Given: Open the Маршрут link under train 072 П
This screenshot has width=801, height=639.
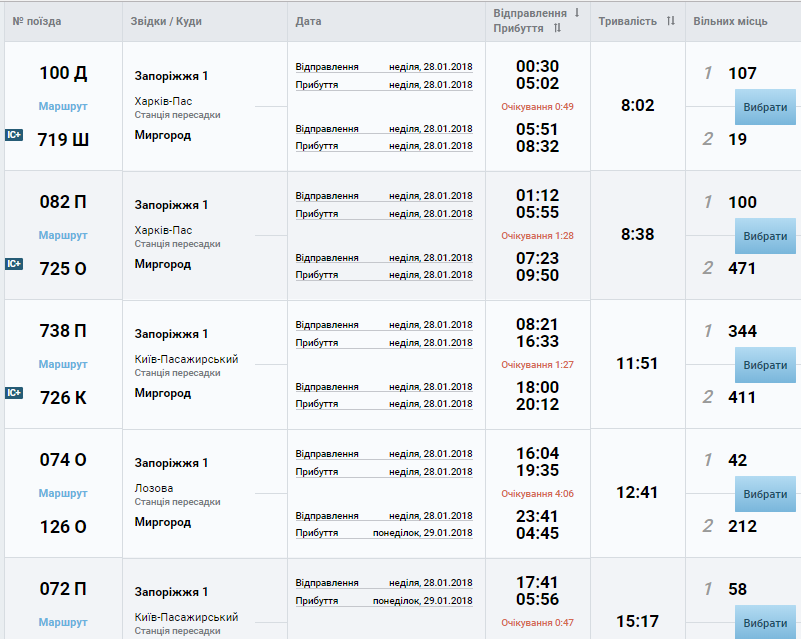Looking at the screenshot, I should (x=63, y=622).
